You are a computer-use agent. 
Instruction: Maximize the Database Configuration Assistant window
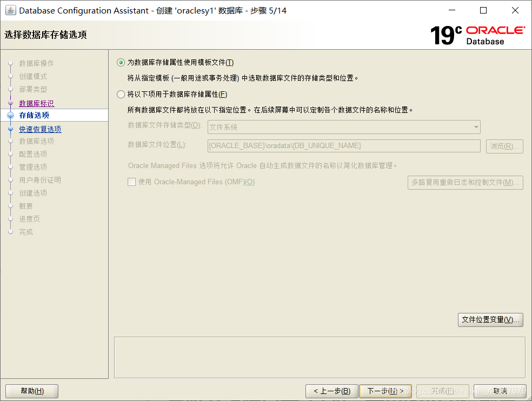pos(483,10)
